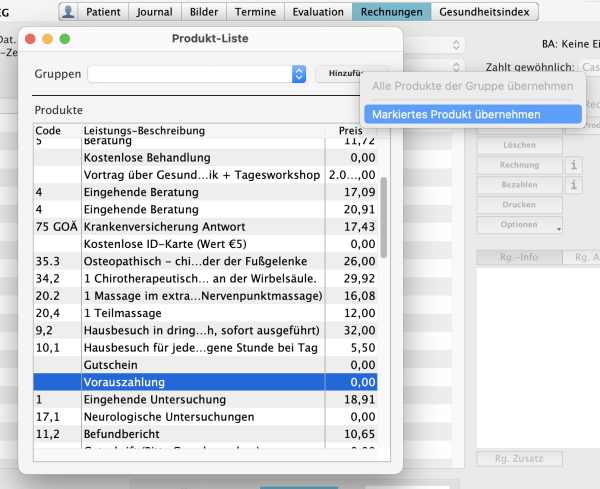This screenshot has height=489, width=600.
Task: Open the Gruppen dropdown
Action: [x=298, y=74]
